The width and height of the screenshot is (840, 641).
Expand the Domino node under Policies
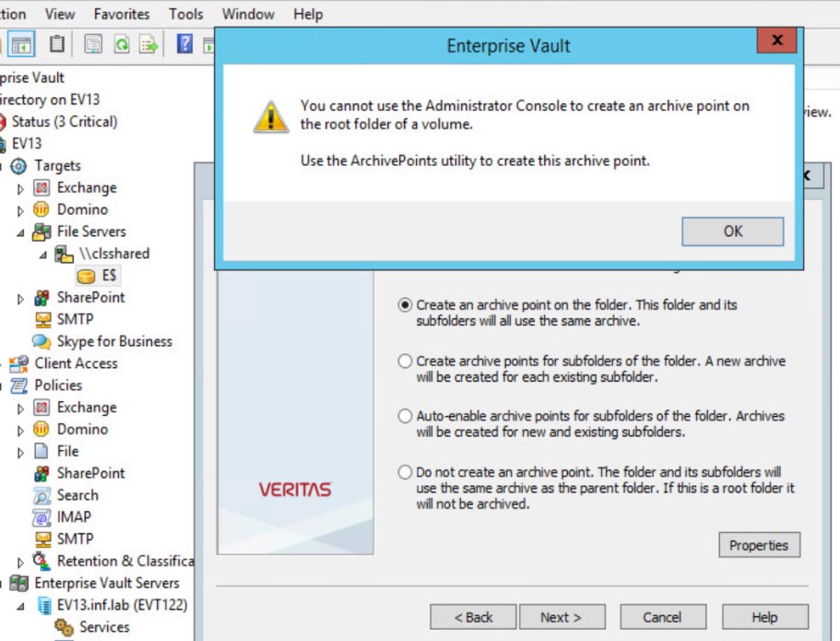(20, 431)
